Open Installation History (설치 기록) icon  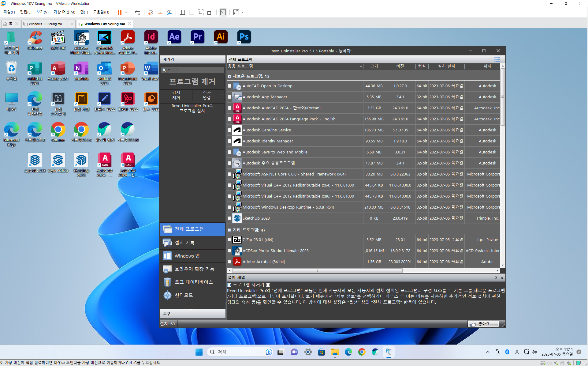(x=167, y=243)
